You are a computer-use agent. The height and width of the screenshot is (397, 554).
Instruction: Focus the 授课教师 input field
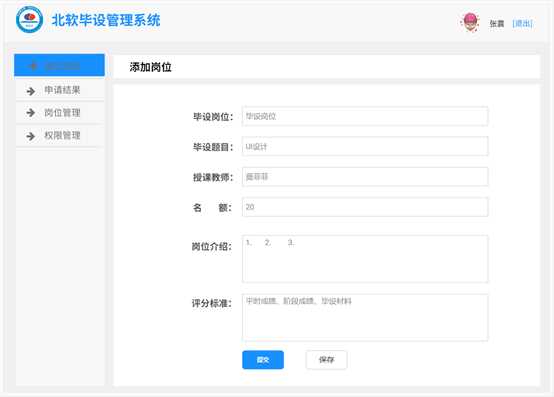[x=365, y=177]
